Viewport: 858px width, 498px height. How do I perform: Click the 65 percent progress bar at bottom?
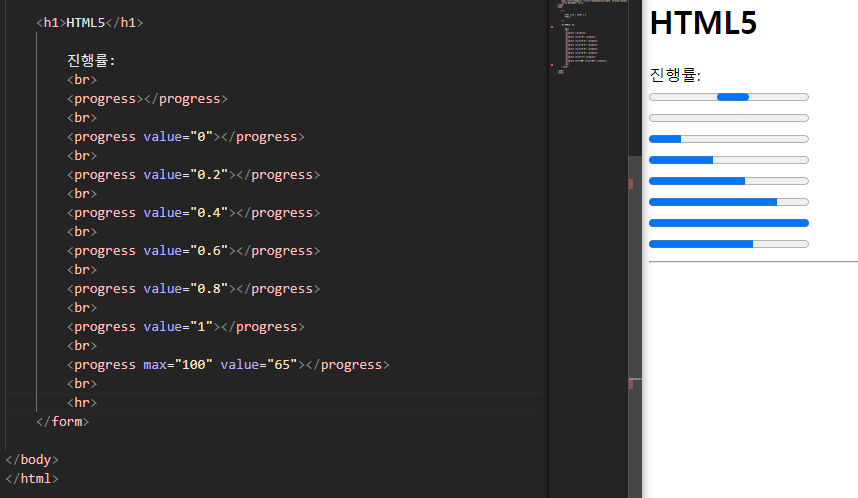click(x=728, y=244)
